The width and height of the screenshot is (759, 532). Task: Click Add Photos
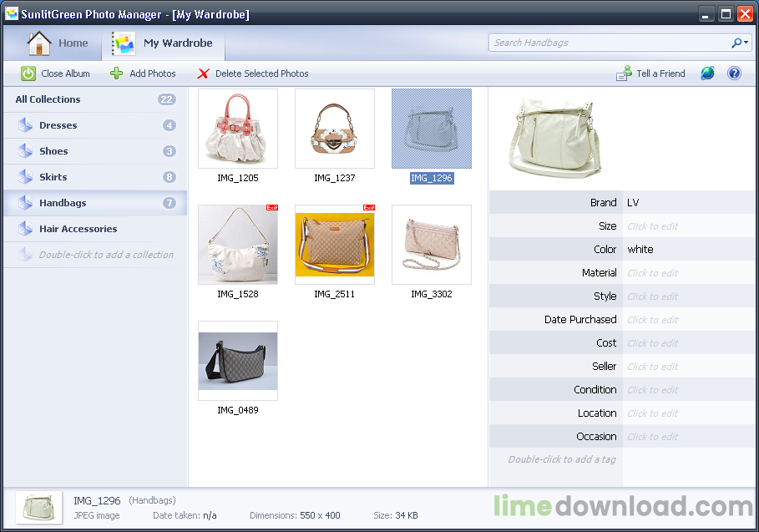click(x=150, y=73)
